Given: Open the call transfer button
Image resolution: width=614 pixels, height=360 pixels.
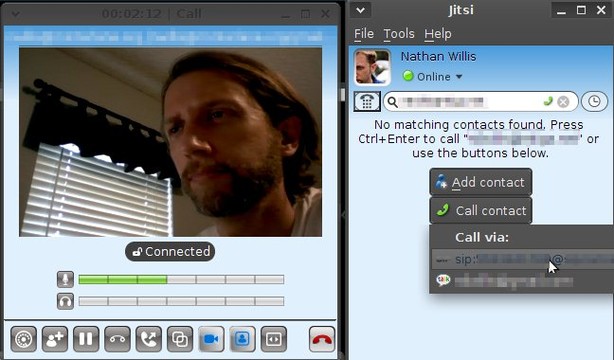Looking at the screenshot, I should point(148,339).
